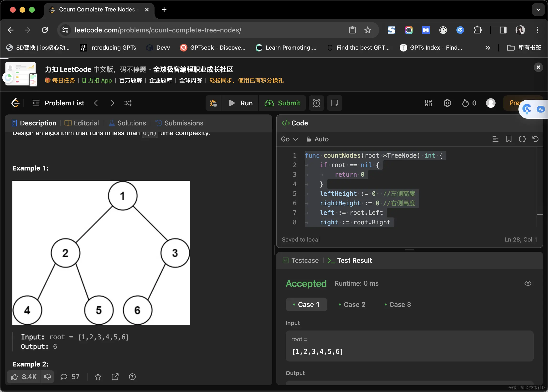548x392 pixels.
Task: Open the layout grid icon
Action: (428, 103)
